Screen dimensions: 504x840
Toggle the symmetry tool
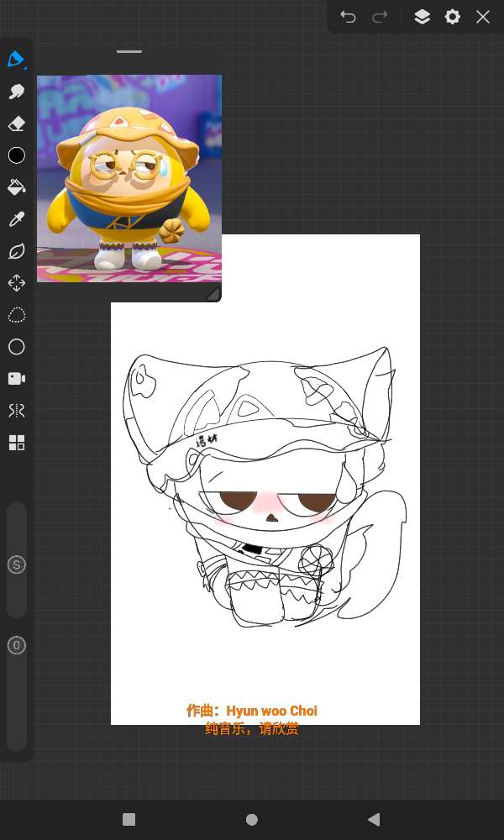tap(16, 411)
